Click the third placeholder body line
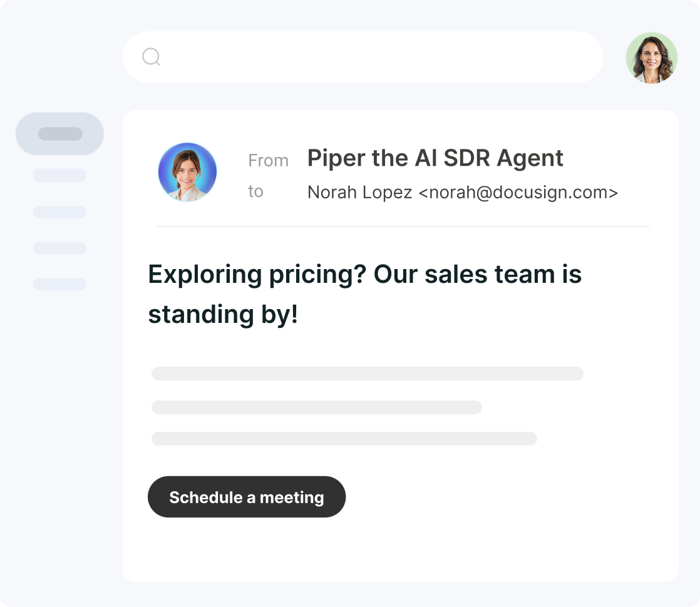Viewport: 700px width, 607px height. pyautogui.click(x=344, y=438)
